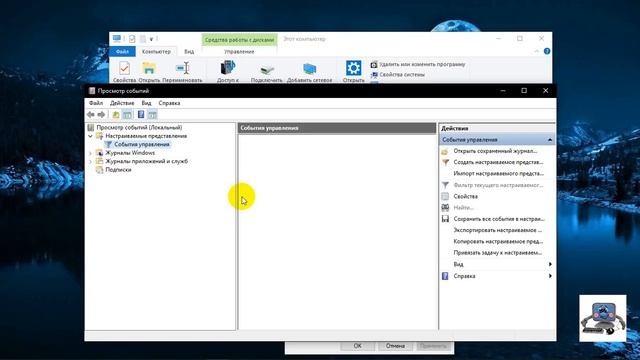Viewport: 640px width, 360px height.
Task: Open the Файл menu in Event Viewer
Action: pyautogui.click(x=96, y=103)
